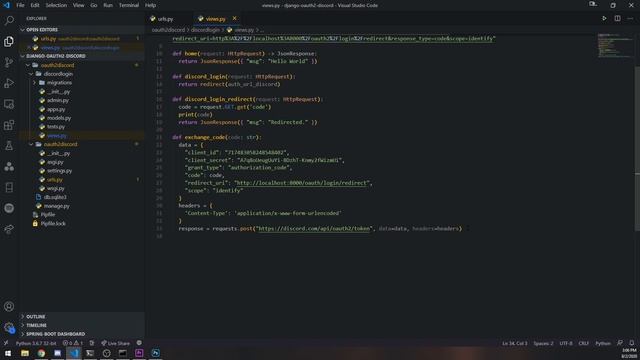This screenshot has width=640, height=360.
Task: Open the View menu
Action: [x=78, y=5]
